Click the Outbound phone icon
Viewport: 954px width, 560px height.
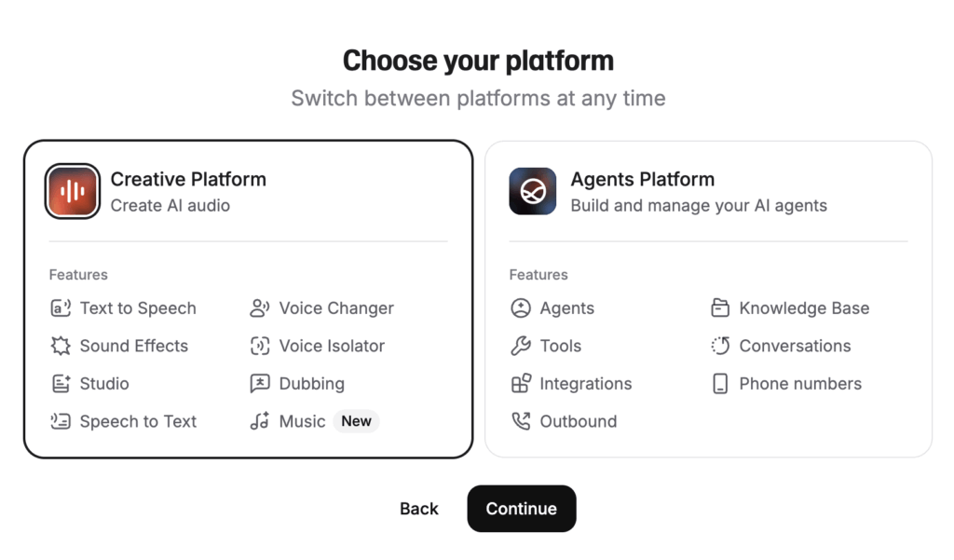[x=521, y=421]
